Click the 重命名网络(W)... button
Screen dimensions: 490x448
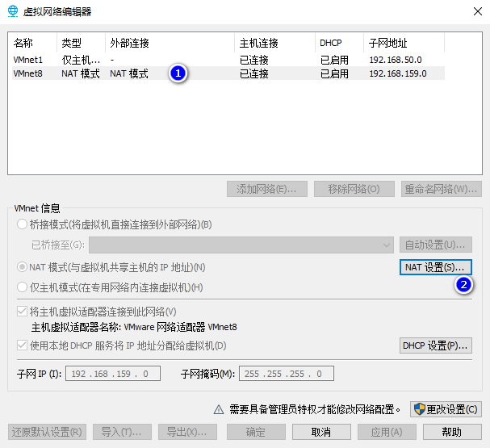point(442,189)
